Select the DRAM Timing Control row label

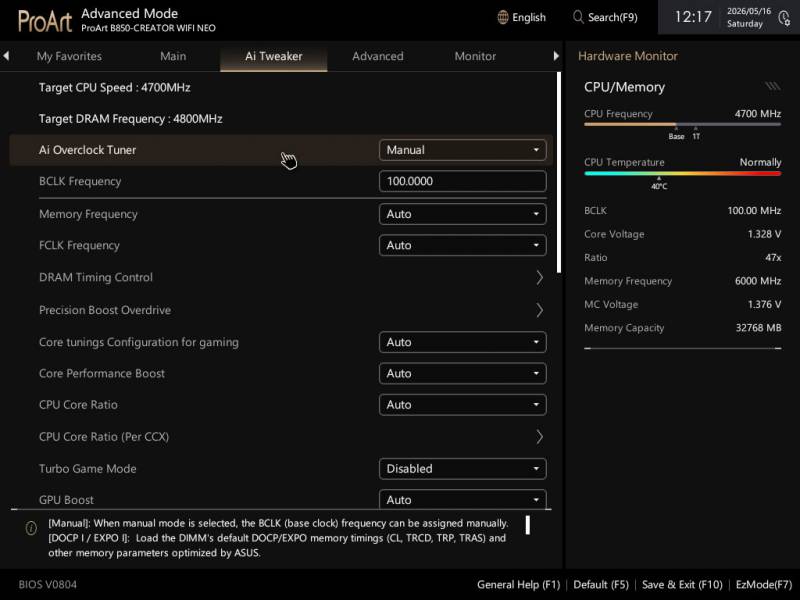(96, 278)
